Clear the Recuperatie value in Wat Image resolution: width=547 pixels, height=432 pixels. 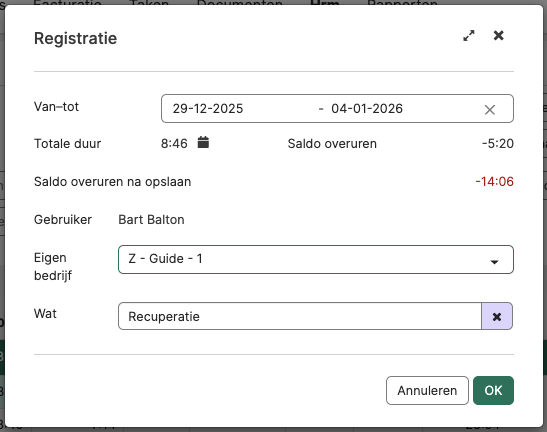(x=497, y=316)
